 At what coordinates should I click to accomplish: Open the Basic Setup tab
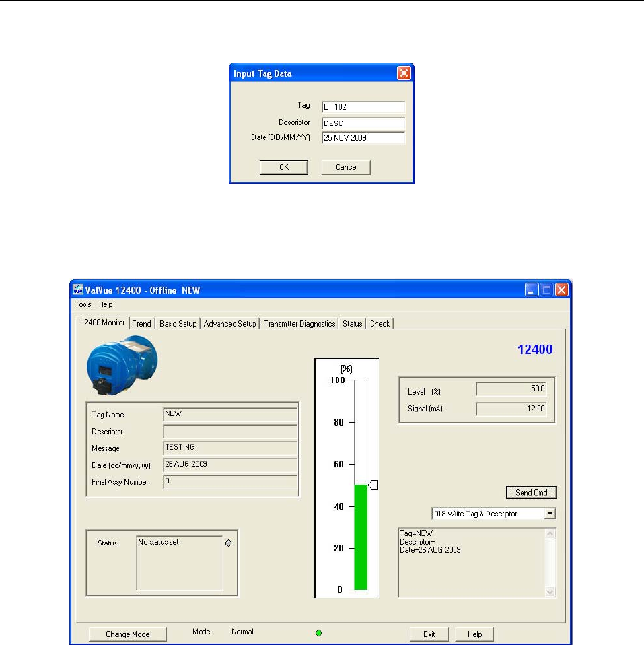178,324
